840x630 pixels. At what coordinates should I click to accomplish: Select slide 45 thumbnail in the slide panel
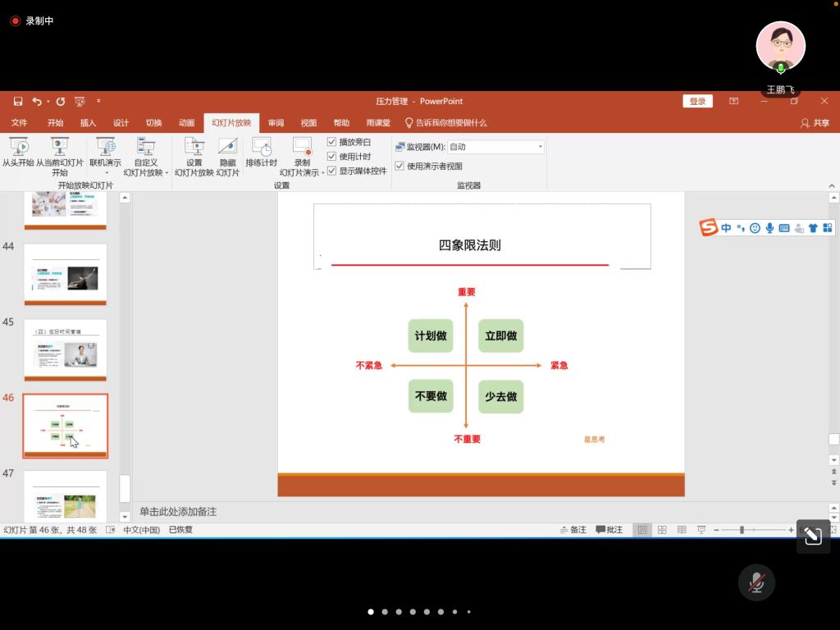tap(66, 349)
